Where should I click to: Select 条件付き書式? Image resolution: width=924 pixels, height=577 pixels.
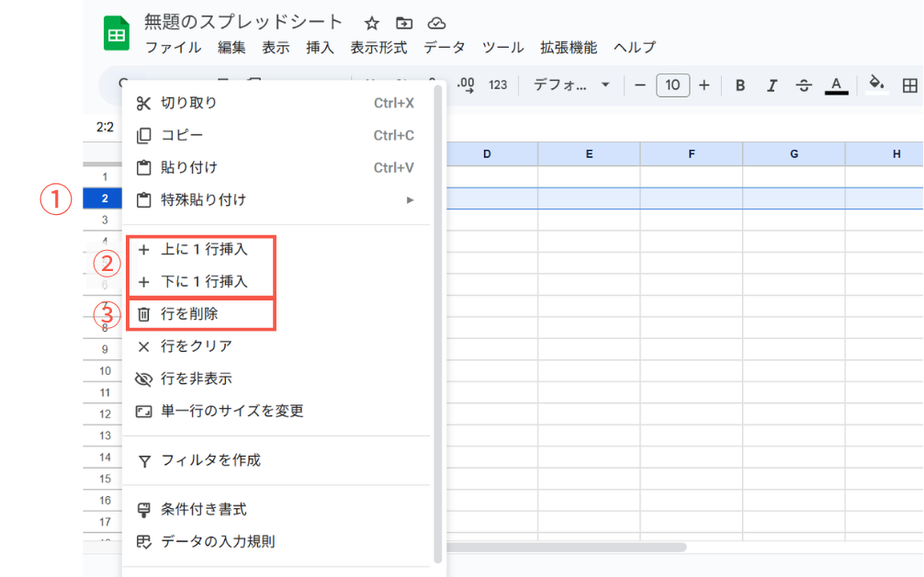(x=276, y=510)
